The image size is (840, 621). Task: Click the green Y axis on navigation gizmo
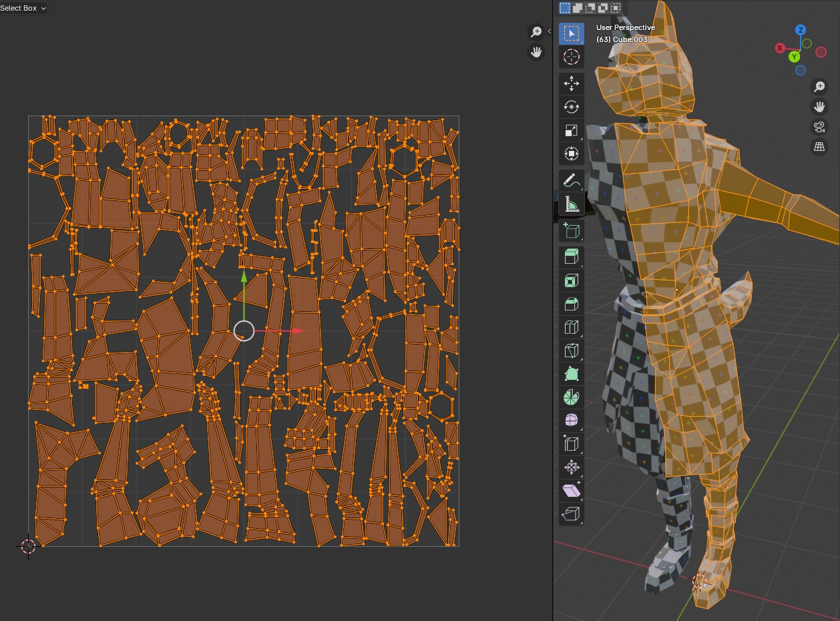[x=795, y=57]
